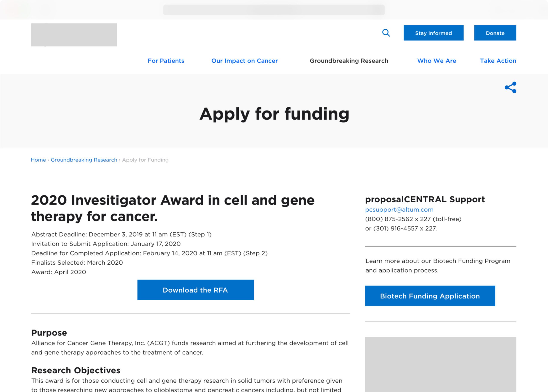548x392 pixels.
Task: Open the Take Action menu
Action: point(498,61)
